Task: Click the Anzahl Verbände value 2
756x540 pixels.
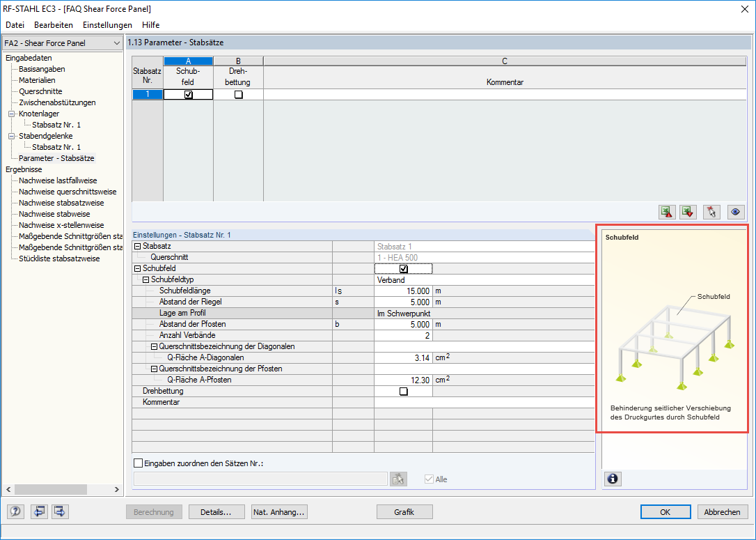Action: [403, 335]
